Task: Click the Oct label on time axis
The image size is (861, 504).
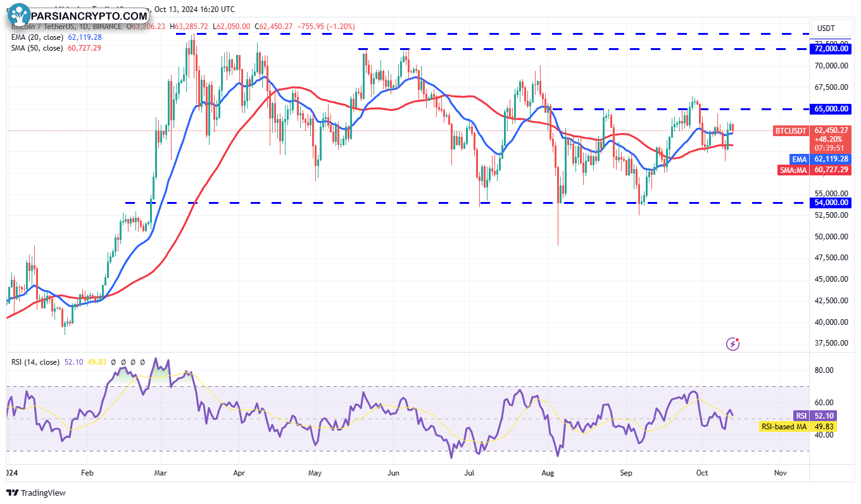Action: [701, 472]
